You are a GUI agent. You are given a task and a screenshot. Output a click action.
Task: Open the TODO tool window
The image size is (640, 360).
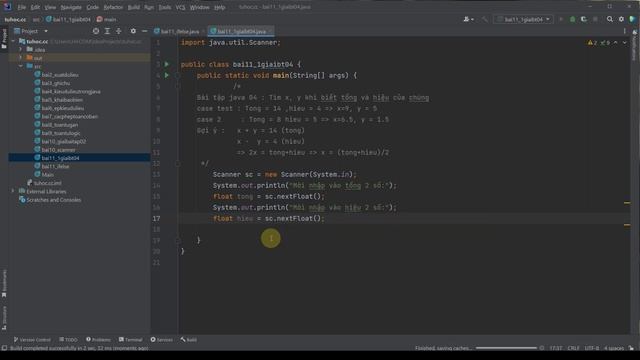click(68, 340)
